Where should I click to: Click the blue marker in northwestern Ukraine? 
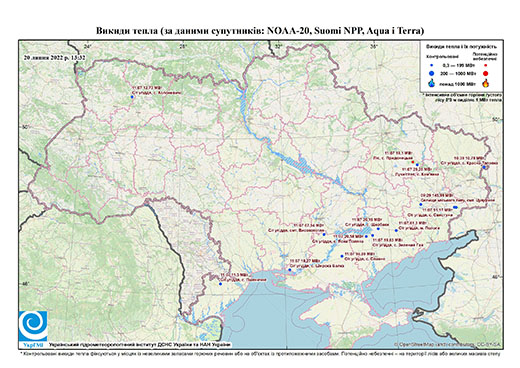coord(132,97)
